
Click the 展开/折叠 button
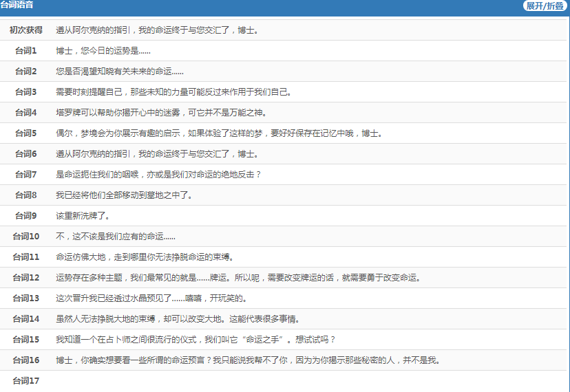click(545, 6)
